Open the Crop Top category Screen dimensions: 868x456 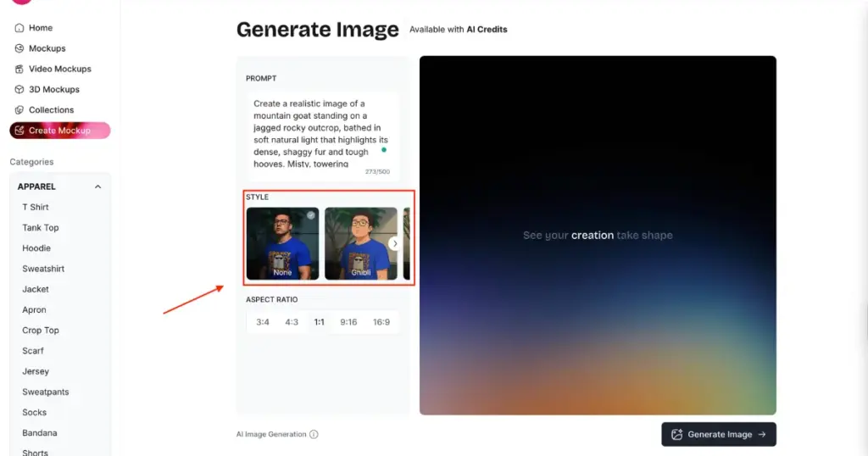tap(41, 331)
